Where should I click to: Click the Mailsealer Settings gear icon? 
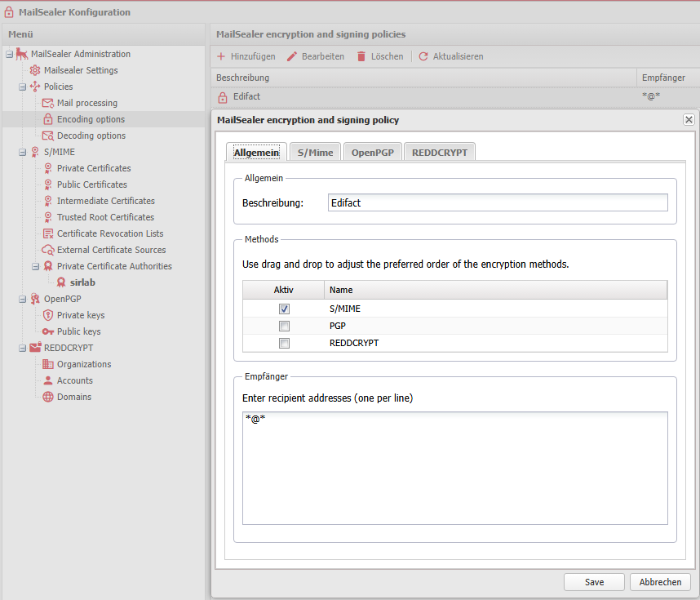35,70
